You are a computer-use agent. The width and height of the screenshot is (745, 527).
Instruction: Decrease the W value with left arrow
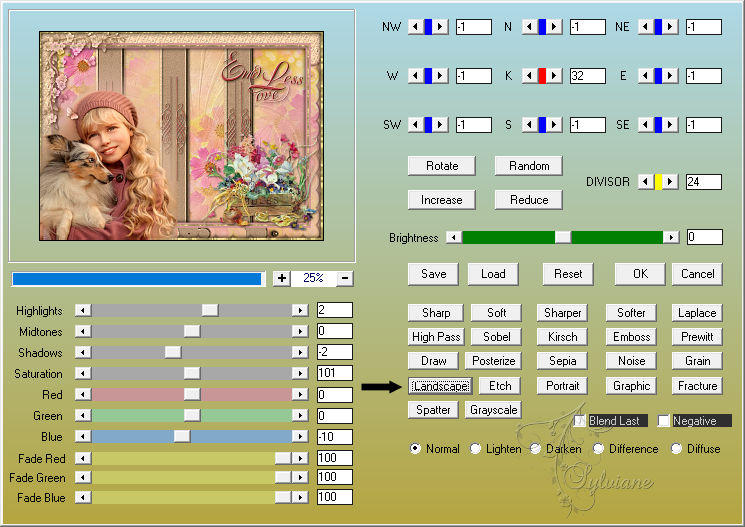pyautogui.click(x=416, y=76)
